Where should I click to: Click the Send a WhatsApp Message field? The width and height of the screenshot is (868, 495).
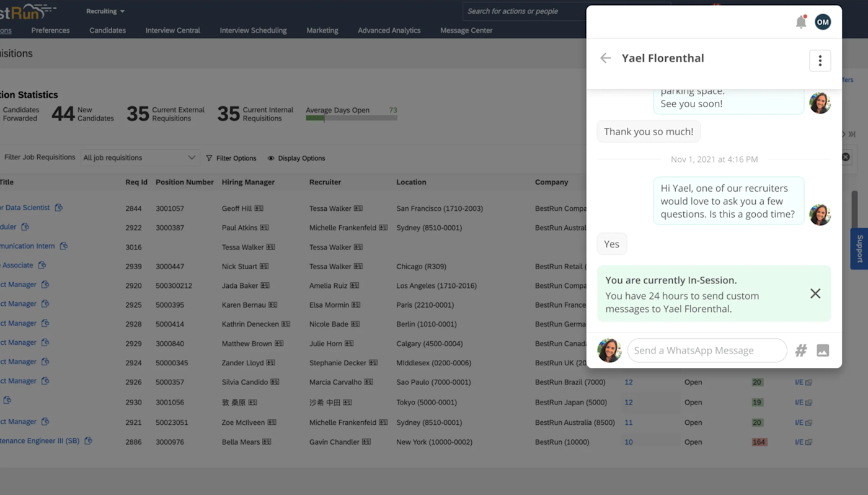click(x=707, y=350)
